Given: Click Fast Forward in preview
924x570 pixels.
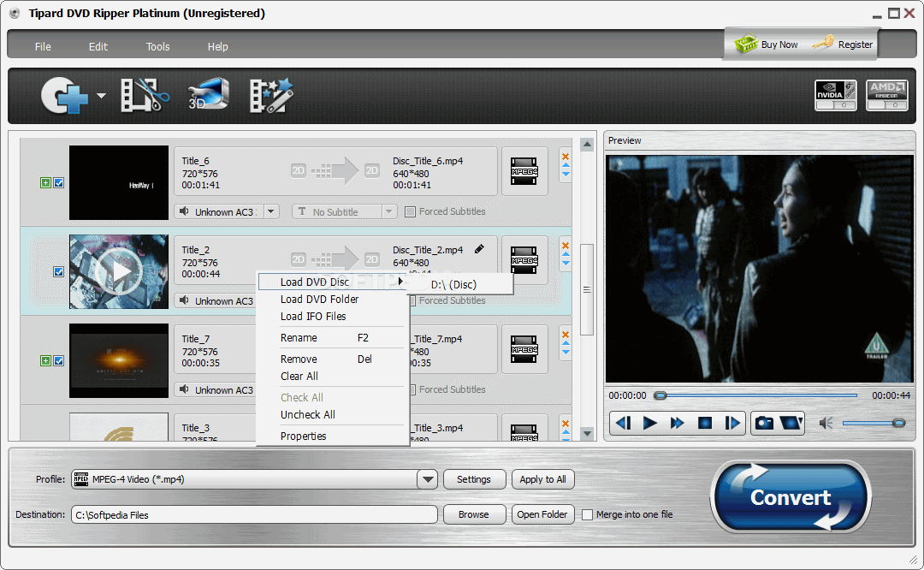Looking at the screenshot, I should (x=677, y=423).
